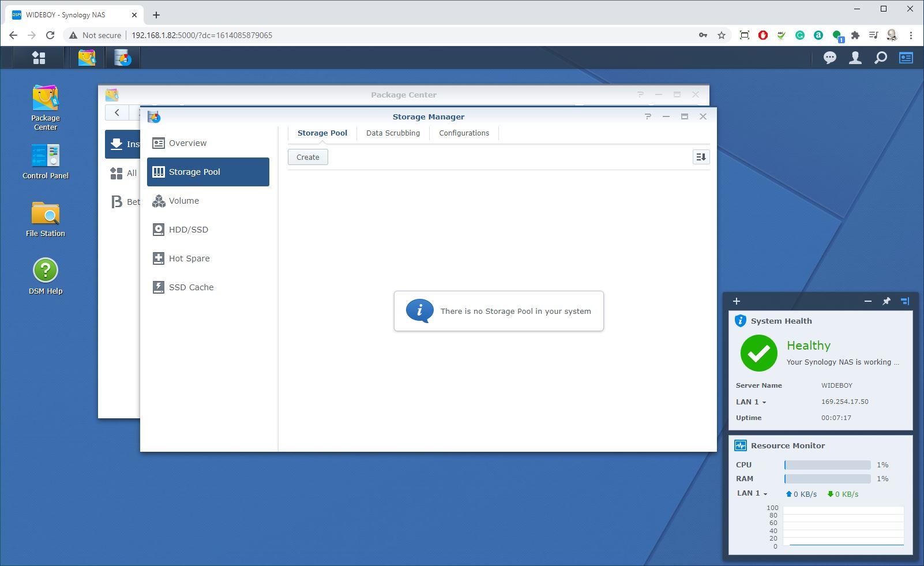
Task: Open the Hot Spare section
Action: [208, 258]
